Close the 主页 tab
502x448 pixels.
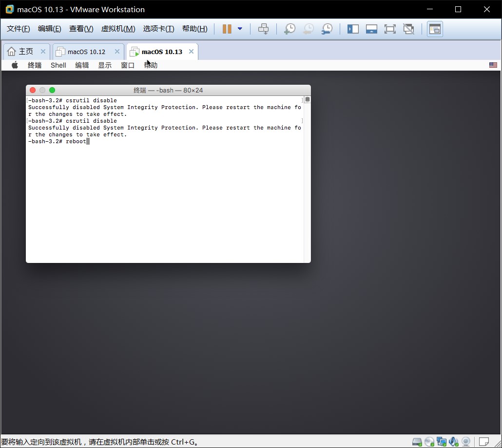tap(43, 52)
